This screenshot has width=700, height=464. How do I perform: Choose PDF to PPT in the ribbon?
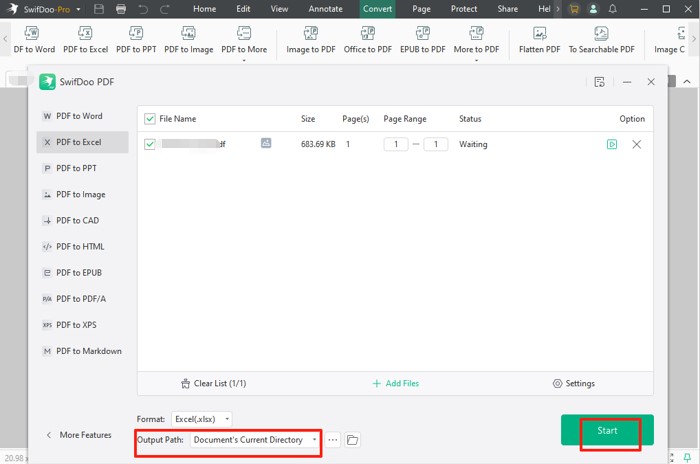tap(136, 40)
